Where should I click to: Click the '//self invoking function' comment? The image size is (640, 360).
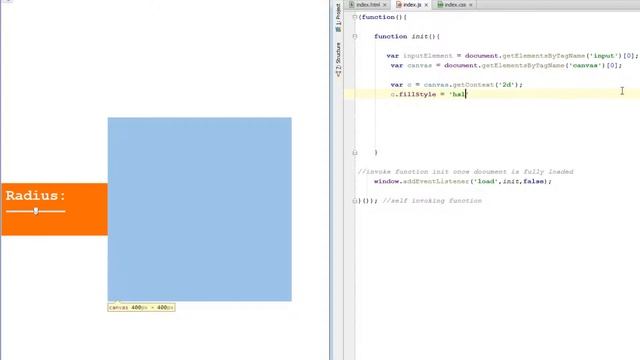432,201
